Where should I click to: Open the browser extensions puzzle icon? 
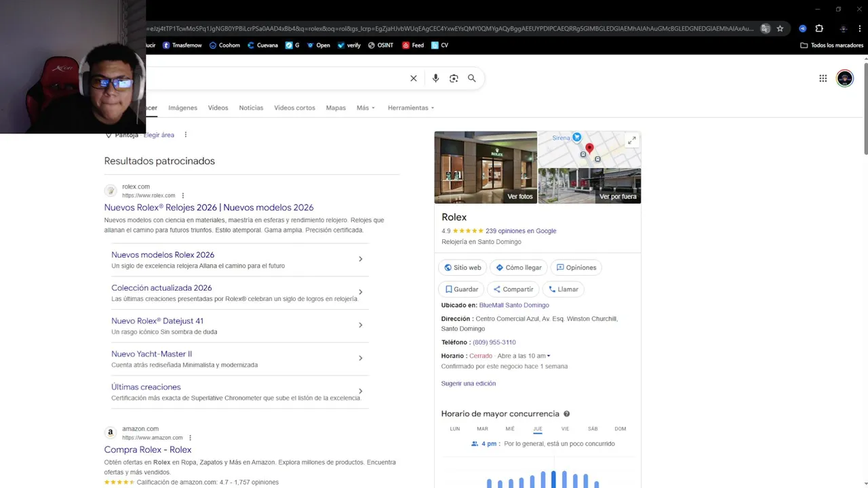pyautogui.click(x=819, y=28)
